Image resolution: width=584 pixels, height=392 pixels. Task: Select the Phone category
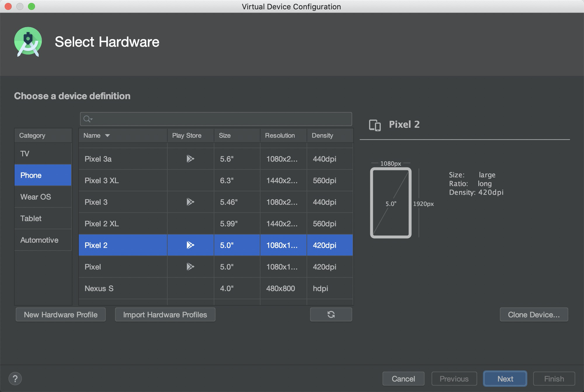point(43,175)
